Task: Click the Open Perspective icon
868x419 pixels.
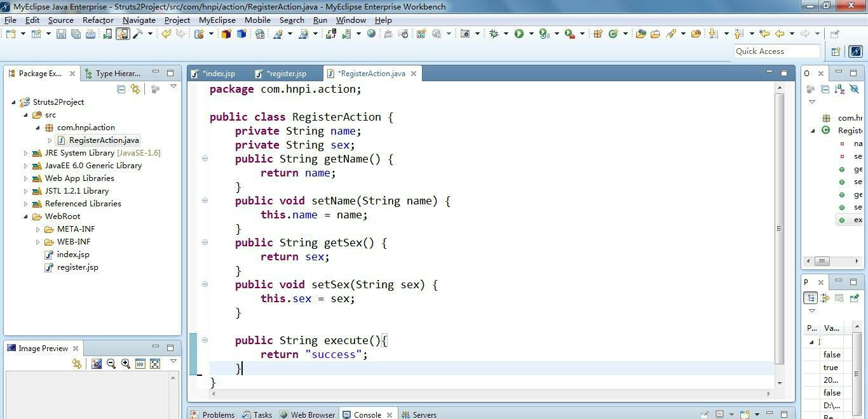Action: (x=836, y=51)
